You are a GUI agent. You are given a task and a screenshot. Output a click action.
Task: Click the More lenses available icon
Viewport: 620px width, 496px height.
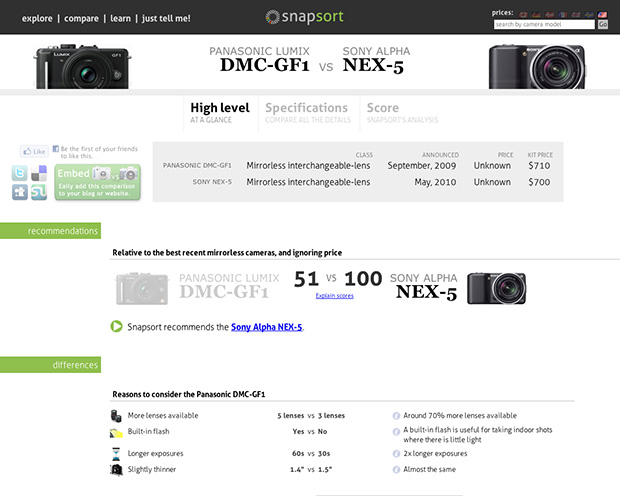(x=116, y=416)
